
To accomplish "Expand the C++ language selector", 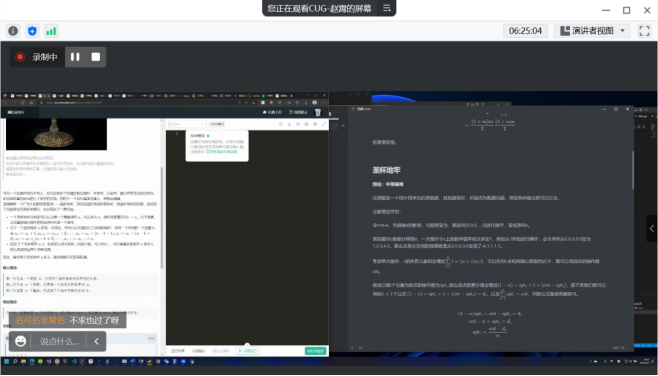I will click(187, 124).
